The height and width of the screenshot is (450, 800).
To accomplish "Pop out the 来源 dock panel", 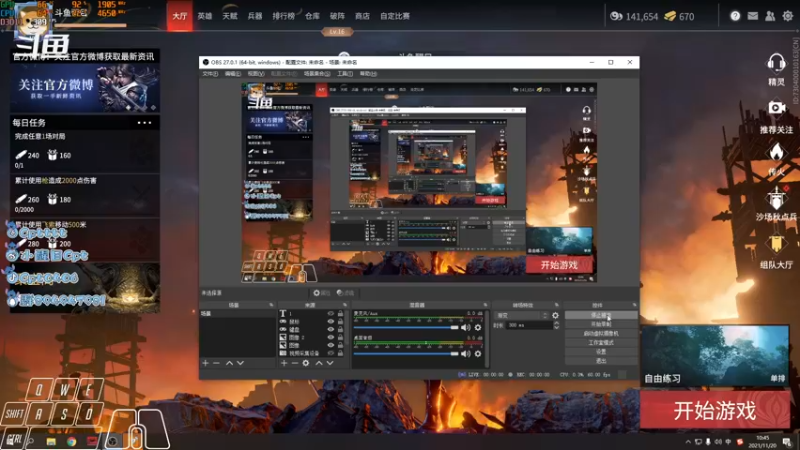I will 344,305.
